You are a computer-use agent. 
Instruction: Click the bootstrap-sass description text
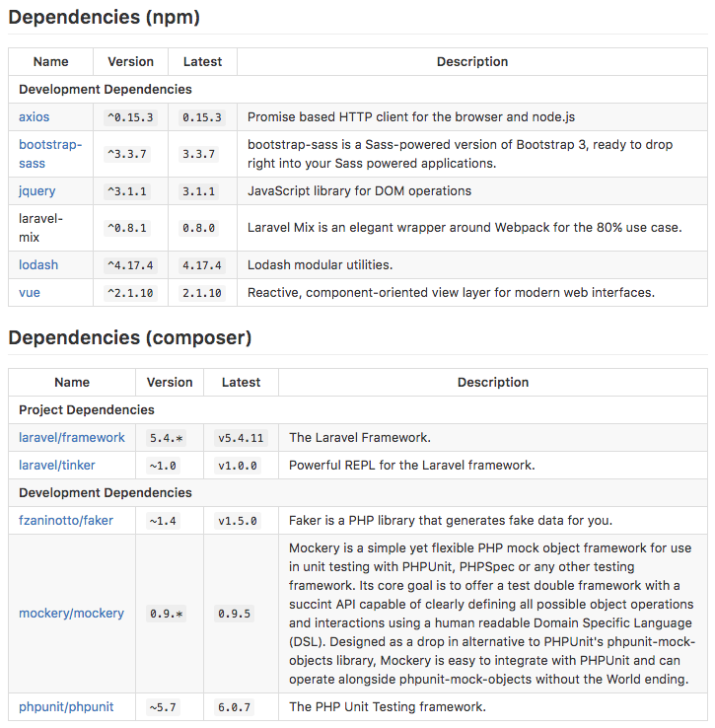pyautogui.click(x=461, y=154)
